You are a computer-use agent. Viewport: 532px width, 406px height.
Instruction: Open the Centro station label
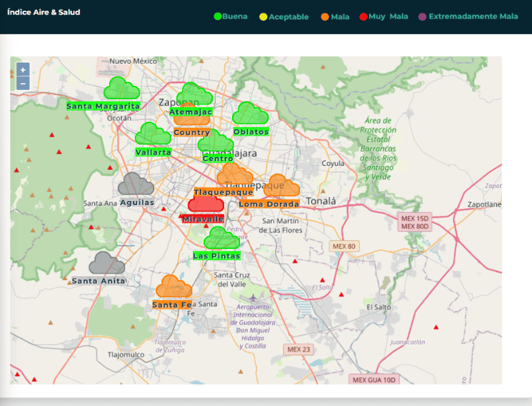(x=217, y=158)
